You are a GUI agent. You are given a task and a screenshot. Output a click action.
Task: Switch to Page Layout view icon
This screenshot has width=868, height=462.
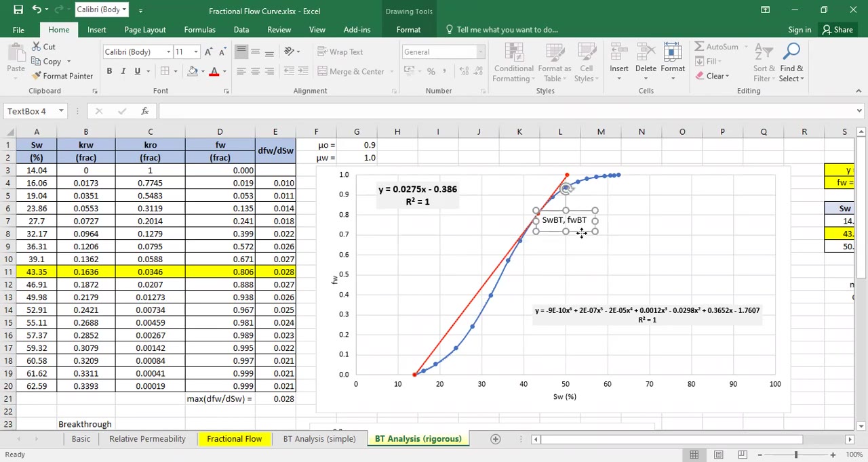[x=718, y=455]
